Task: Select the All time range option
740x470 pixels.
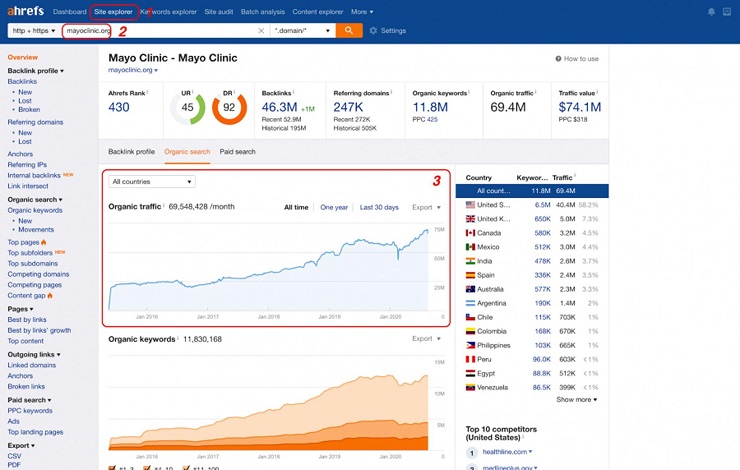Action: point(296,207)
